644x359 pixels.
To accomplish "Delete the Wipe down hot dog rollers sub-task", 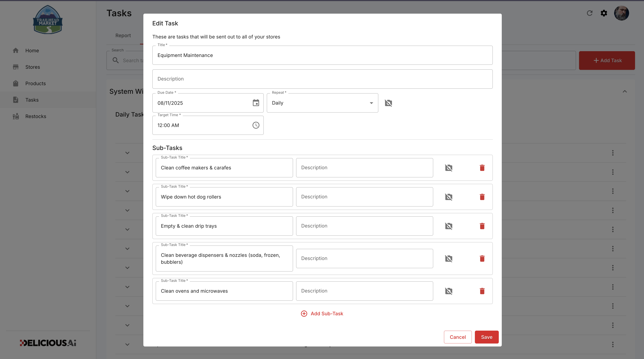I will [482, 197].
